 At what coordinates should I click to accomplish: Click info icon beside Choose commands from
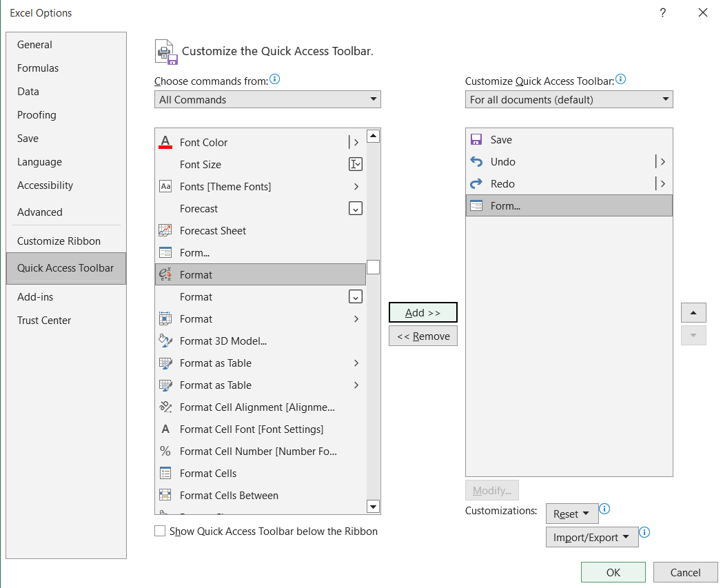tap(274, 79)
